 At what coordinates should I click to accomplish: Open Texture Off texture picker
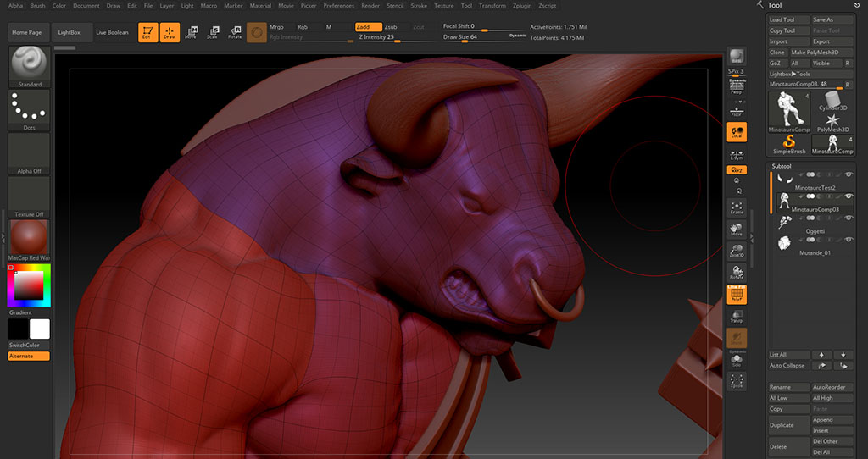click(30, 197)
